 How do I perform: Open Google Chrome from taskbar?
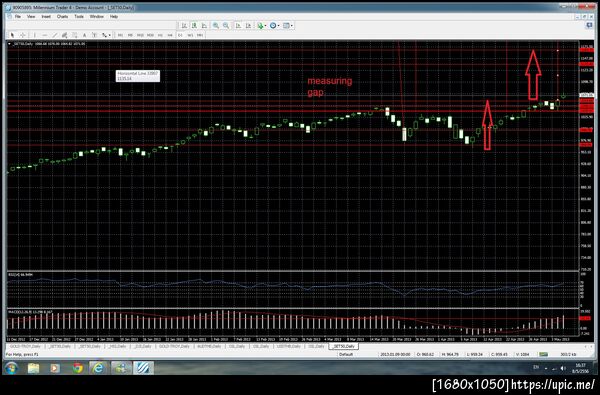(78, 368)
